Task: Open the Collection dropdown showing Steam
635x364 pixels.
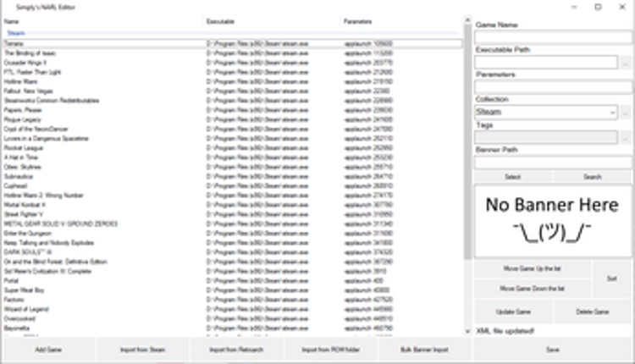Action: pyautogui.click(x=546, y=112)
